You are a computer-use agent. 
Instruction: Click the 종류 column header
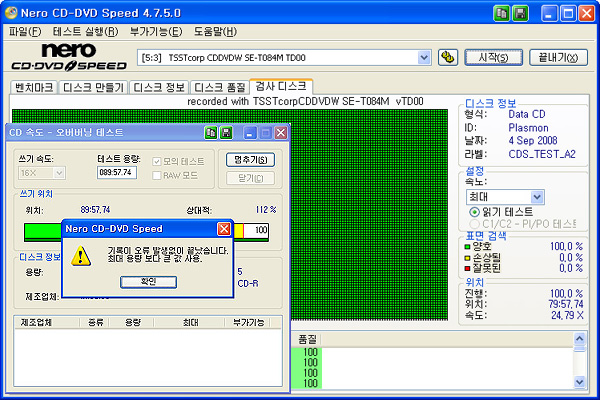[94, 323]
